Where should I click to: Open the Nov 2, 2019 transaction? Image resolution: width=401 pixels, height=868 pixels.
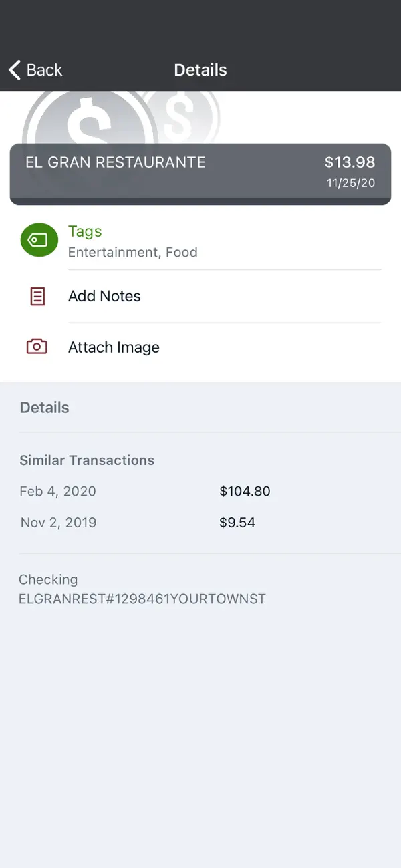pos(58,523)
